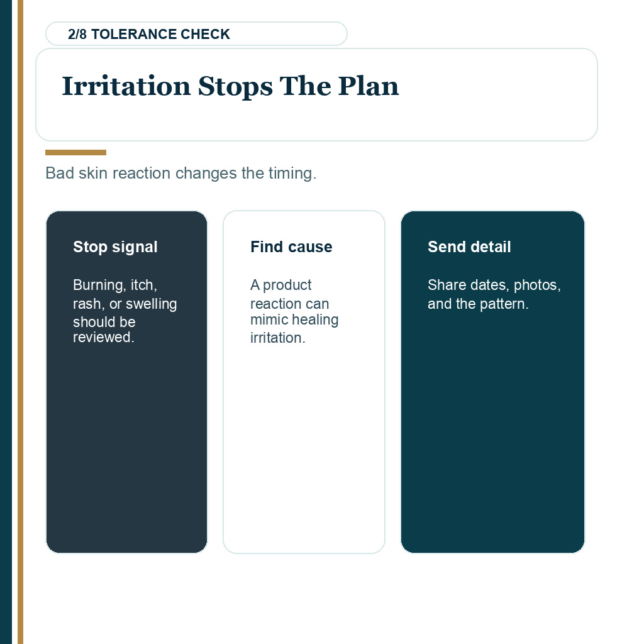Image resolution: width=644 pixels, height=644 pixels.
Task: Select the Irritation Stops The Plan title
Action: point(230,86)
